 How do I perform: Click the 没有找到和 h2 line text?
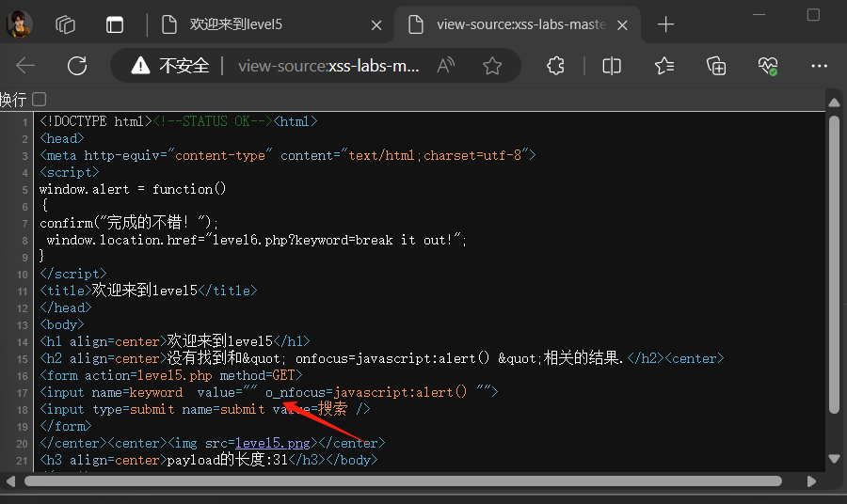click(x=381, y=358)
